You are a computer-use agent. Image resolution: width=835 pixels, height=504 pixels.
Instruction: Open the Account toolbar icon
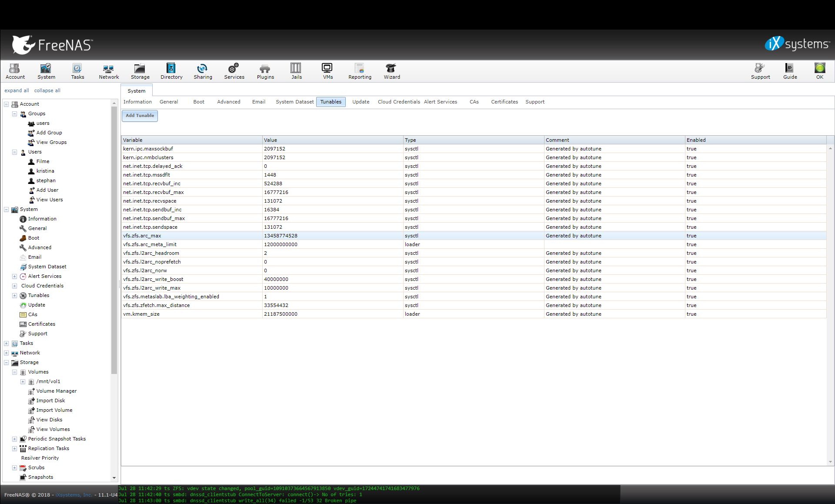[x=15, y=71]
